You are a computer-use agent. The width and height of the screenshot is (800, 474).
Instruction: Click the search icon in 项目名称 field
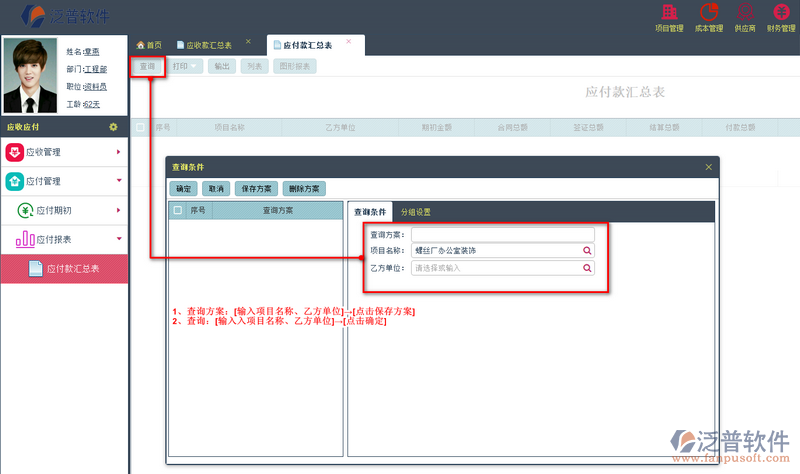click(587, 251)
